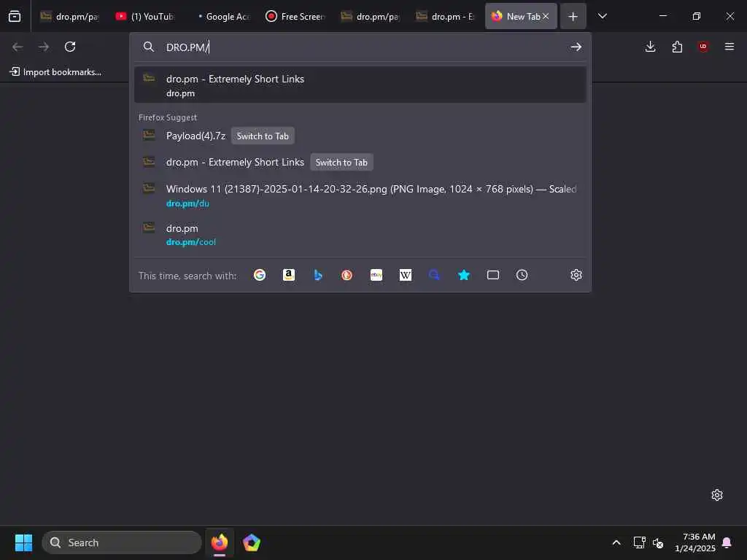Open search settings gear in dropdown

point(576,275)
